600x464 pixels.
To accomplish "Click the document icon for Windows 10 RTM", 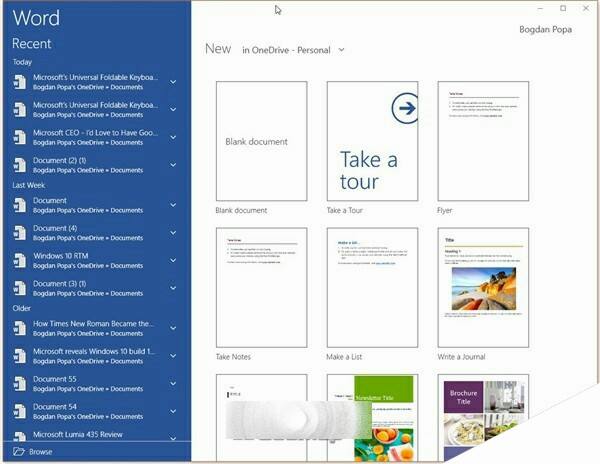I will click(x=20, y=260).
